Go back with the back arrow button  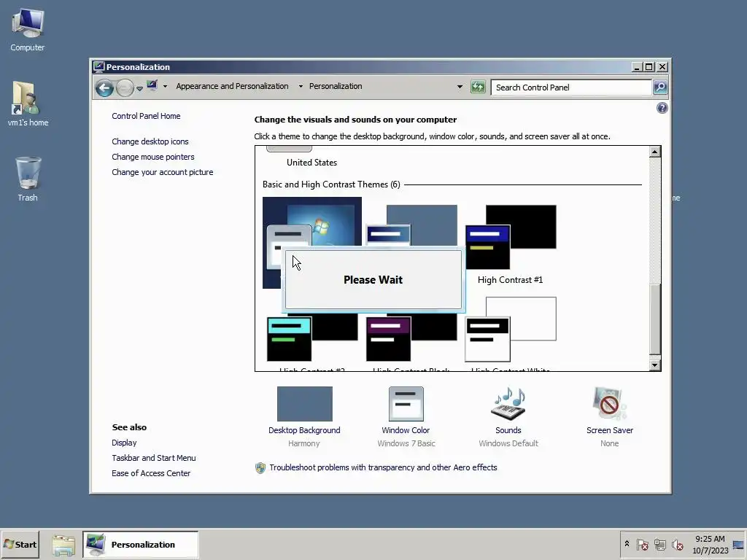click(x=104, y=88)
